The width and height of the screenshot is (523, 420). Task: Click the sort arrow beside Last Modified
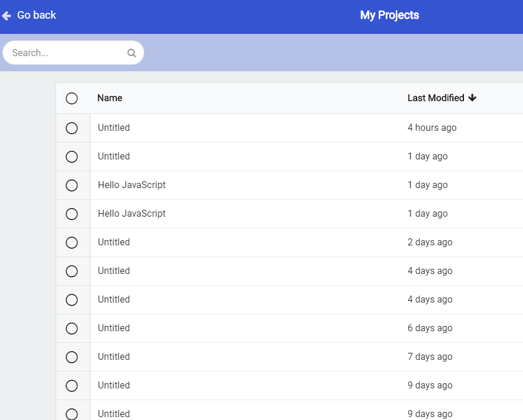pos(472,98)
